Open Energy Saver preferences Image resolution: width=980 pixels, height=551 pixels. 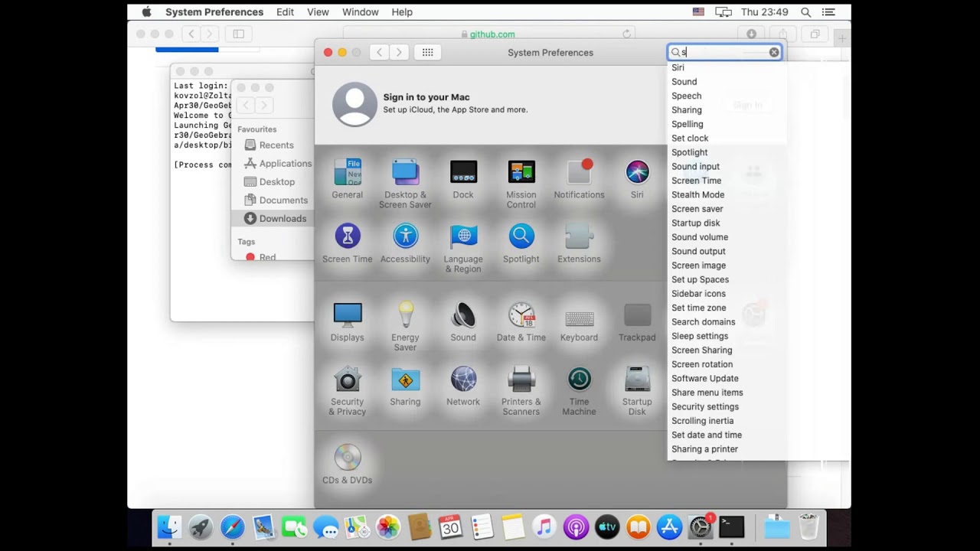[405, 315]
